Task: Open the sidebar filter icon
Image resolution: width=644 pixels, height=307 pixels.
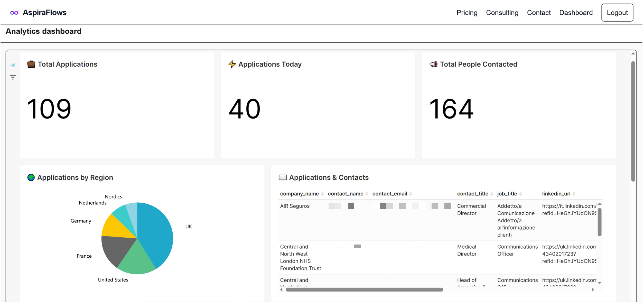Action: pyautogui.click(x=12, y=77)
